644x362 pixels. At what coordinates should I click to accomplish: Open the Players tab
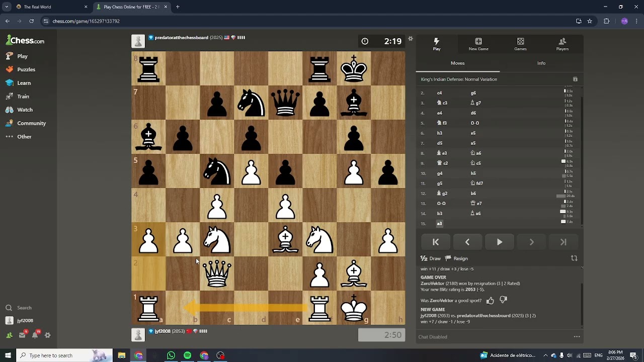[562, 44]
